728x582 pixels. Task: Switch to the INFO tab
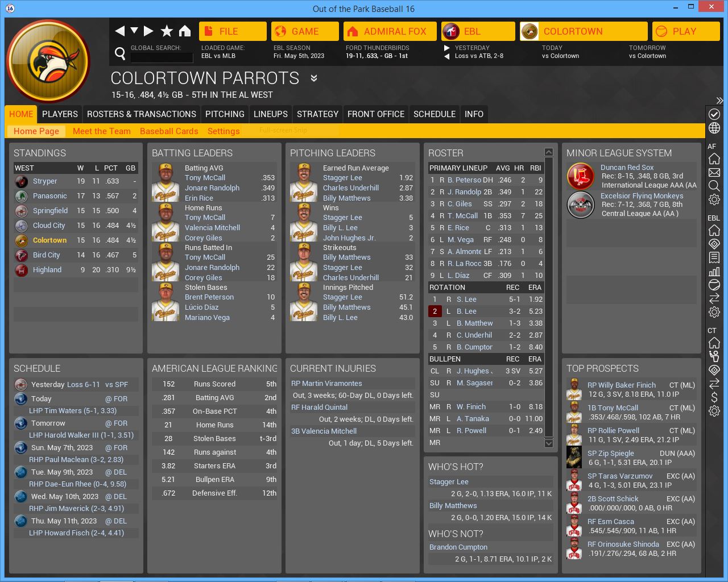pos(474,114)
